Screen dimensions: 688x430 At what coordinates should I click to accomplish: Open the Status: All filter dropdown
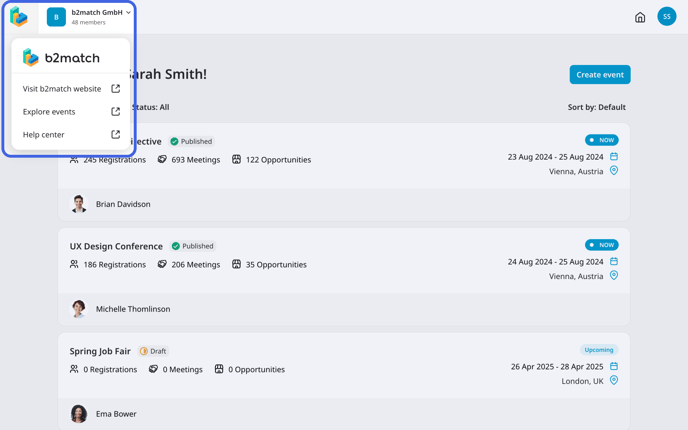click(151, 107)
